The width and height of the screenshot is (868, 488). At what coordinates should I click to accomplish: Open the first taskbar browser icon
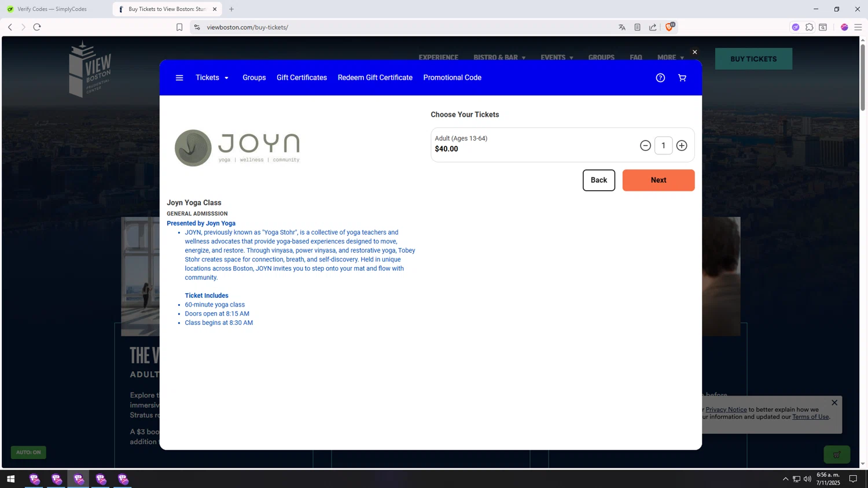pyautogui.click(x=35, y=479)
